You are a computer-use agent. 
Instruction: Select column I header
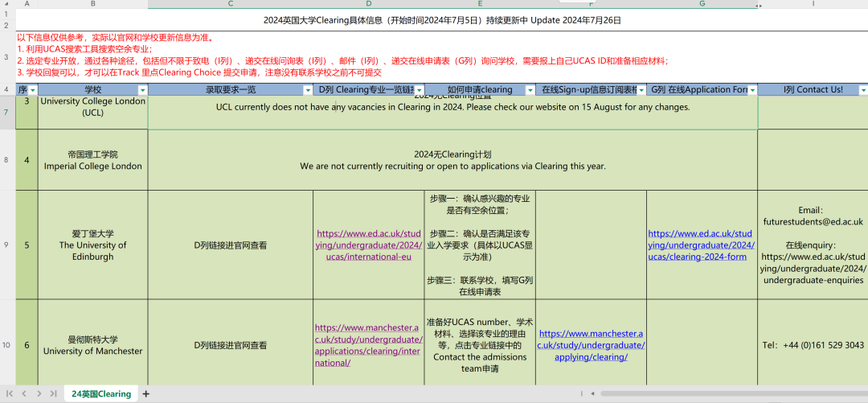(x=813, y=3)
